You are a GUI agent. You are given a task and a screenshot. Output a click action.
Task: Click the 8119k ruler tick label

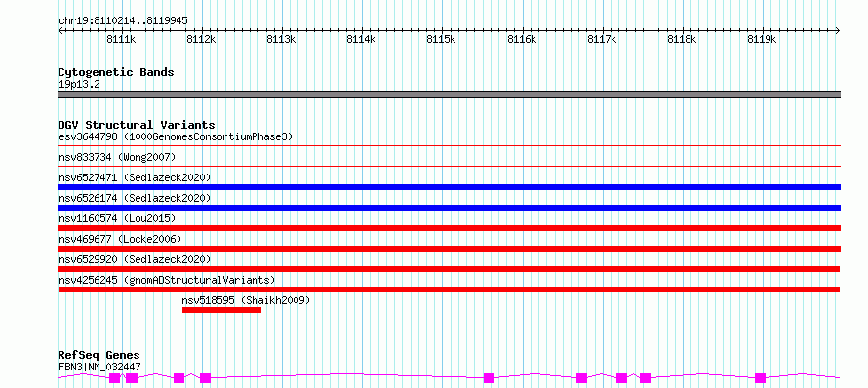(x=763, y=39)
